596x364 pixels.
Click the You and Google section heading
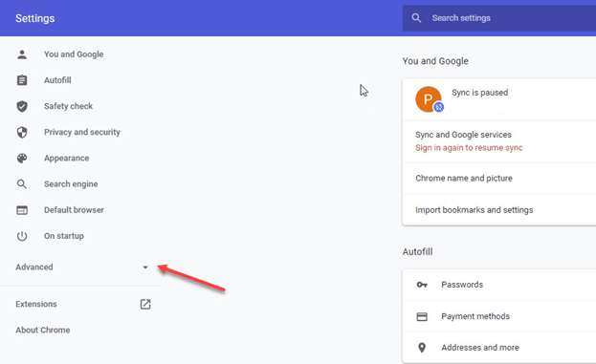(435, 61)
